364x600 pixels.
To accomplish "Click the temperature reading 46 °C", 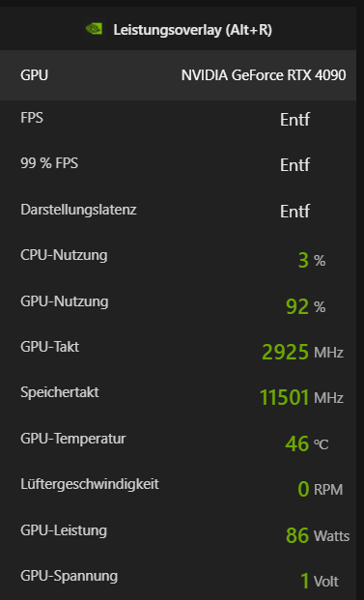I will click(x=307, y=443).
